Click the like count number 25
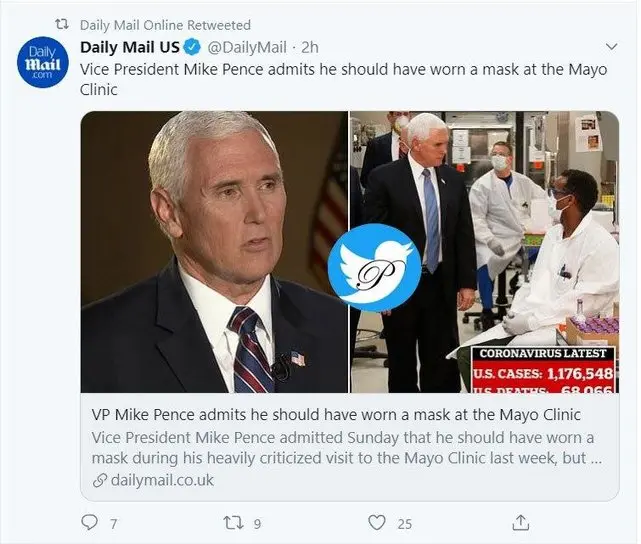641x544 pixels. 405,522
